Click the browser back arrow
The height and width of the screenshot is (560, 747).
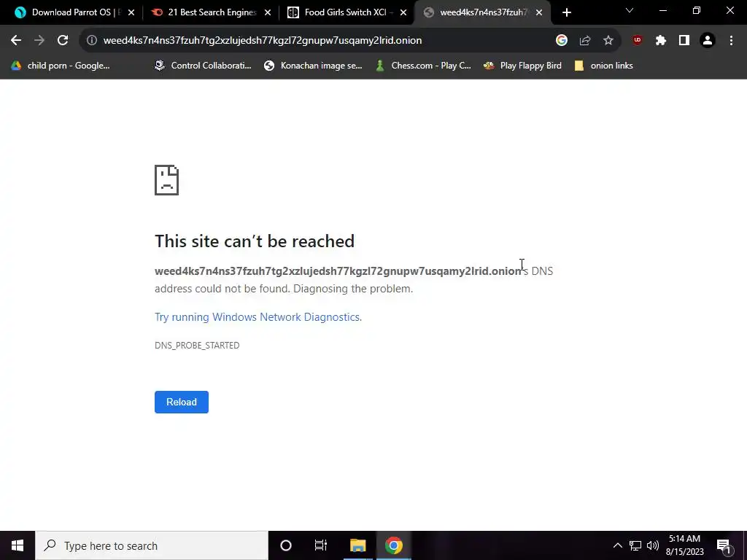click(x=16, y=41)
